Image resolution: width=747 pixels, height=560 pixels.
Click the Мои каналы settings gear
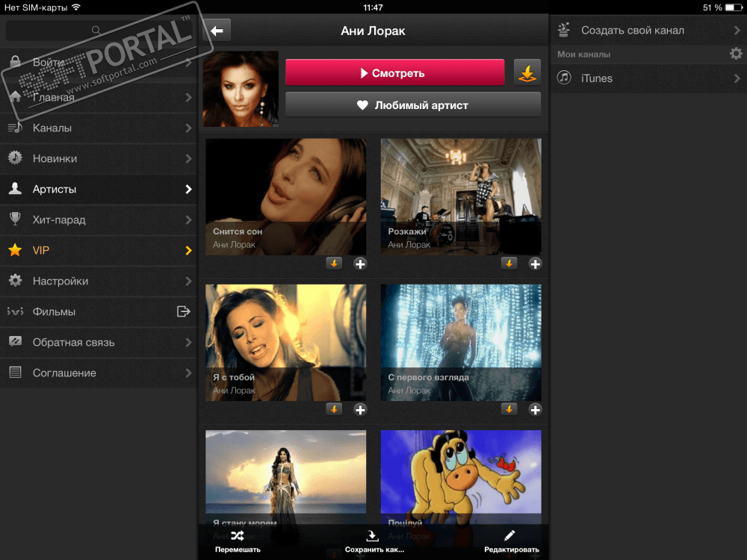736,54
